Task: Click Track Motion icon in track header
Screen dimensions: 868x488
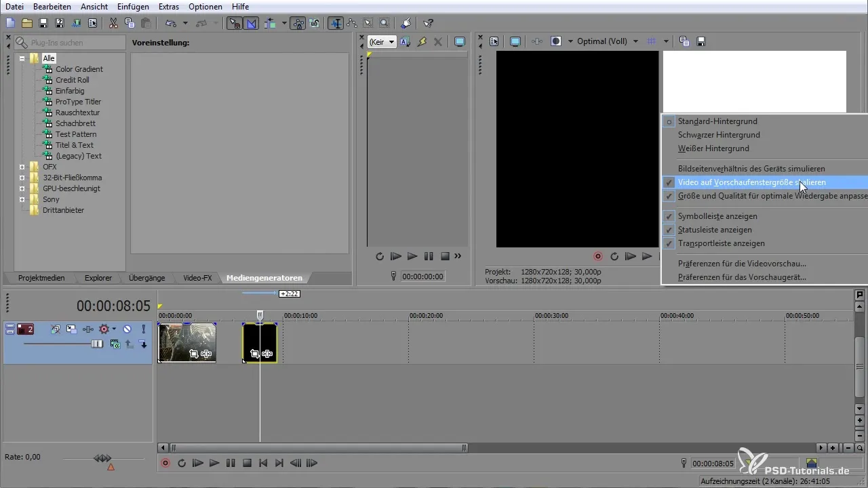Action: pos(71,329)
